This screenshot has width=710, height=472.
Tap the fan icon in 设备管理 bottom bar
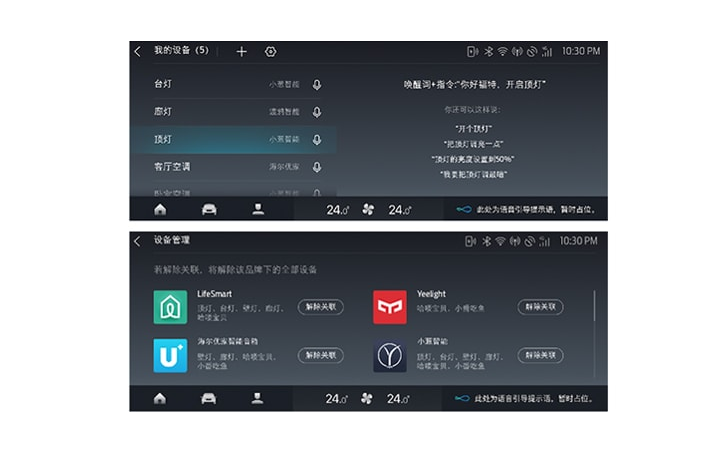[x=367, y=399]
